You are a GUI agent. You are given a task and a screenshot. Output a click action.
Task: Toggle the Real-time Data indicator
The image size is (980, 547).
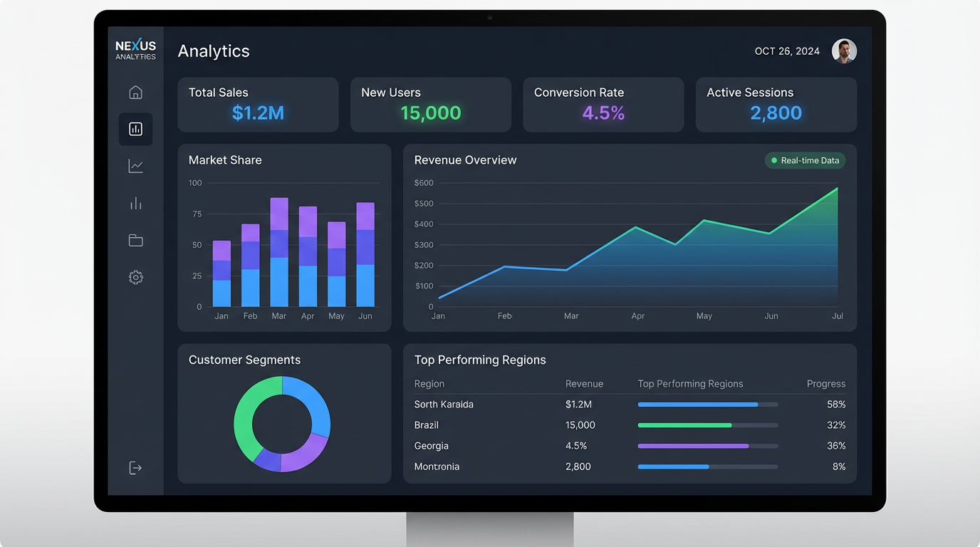click(805, 160)
